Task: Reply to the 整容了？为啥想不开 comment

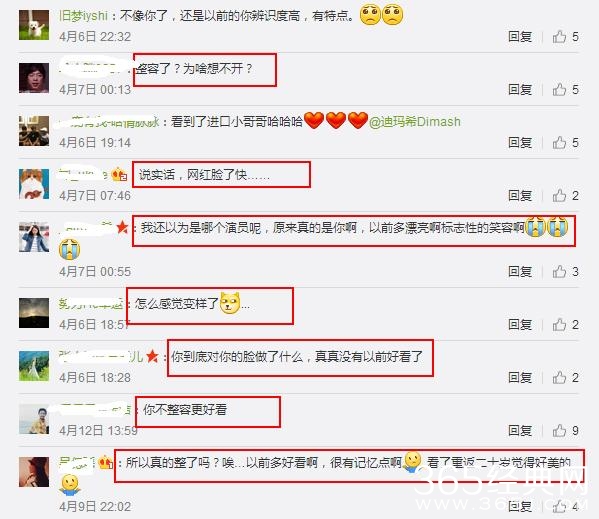Action: pyautogui.click(x=520, y=90)
